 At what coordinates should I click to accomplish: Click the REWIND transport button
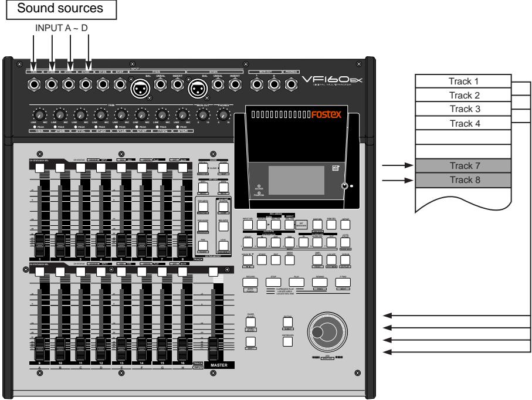[320, 282]
